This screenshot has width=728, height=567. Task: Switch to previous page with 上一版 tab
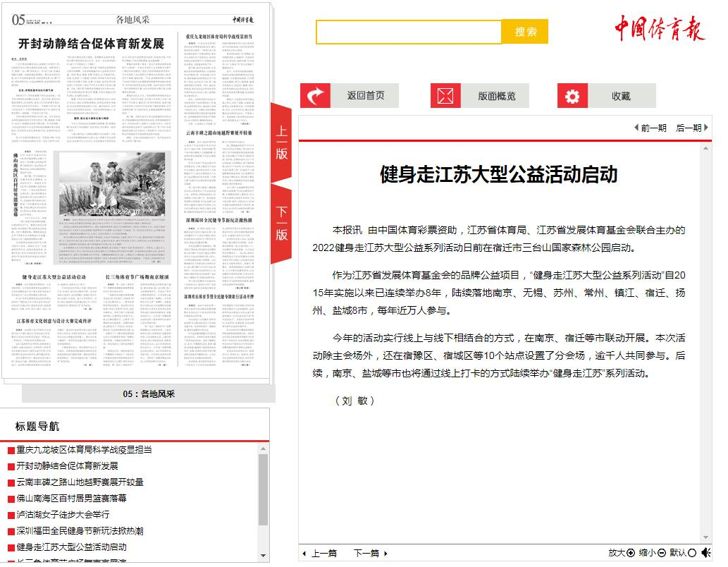[281, 141]
